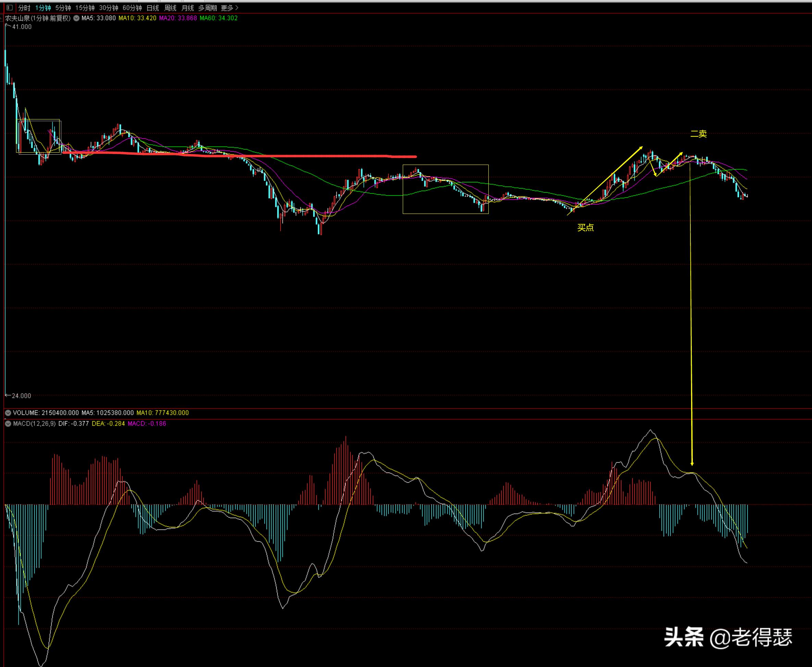Click the MACD(12,26,9) parameter label
Screen dimensions: 812x667
tap(34, 424)
